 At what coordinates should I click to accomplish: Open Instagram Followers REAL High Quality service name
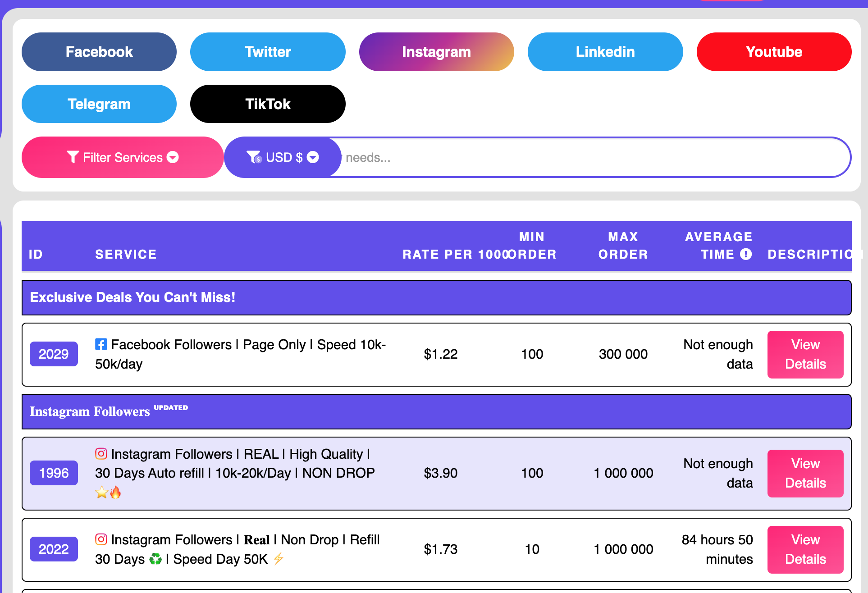[235, 473]
